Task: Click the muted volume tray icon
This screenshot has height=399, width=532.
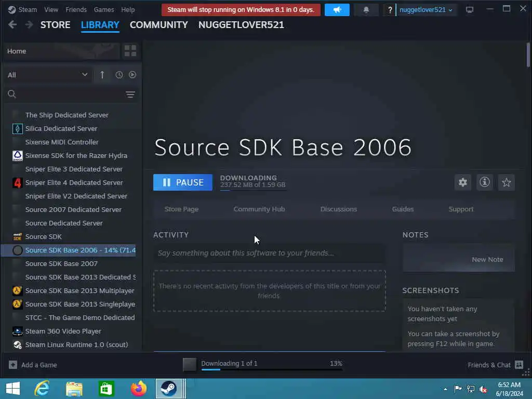Action: click(x=483, y=389)
